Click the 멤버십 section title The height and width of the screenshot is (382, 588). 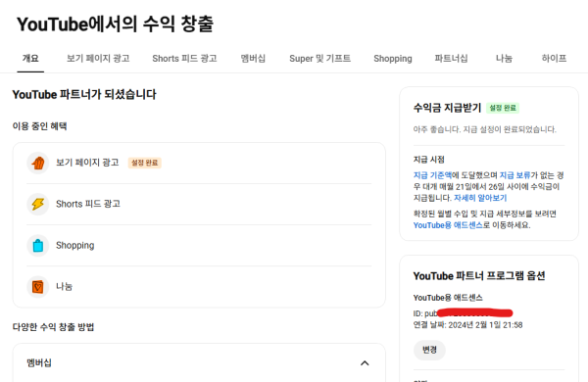(x=39, y=362)
